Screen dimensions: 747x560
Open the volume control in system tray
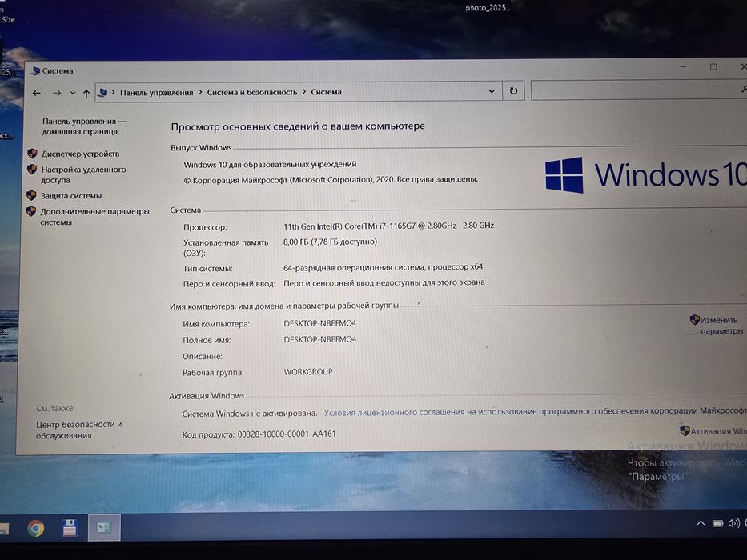click(x=733, y=523)
